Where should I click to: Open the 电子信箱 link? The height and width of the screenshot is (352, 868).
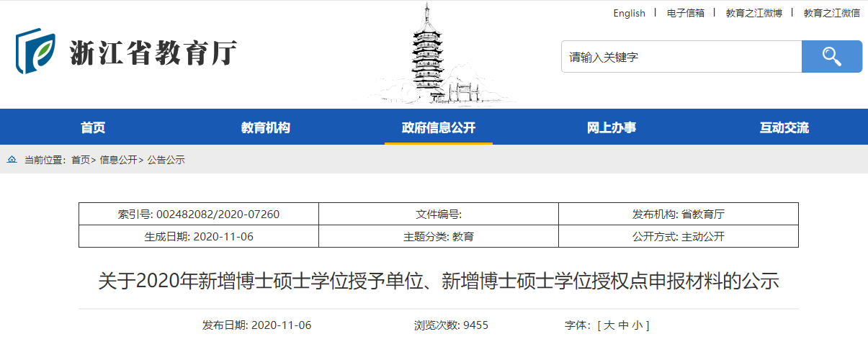coord(685,13)
